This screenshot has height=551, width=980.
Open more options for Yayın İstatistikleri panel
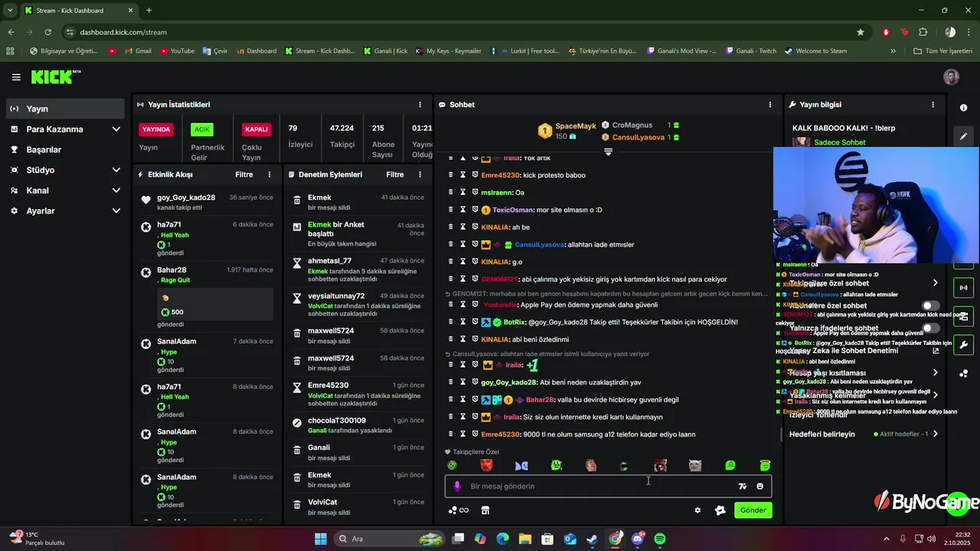(420, 105)
